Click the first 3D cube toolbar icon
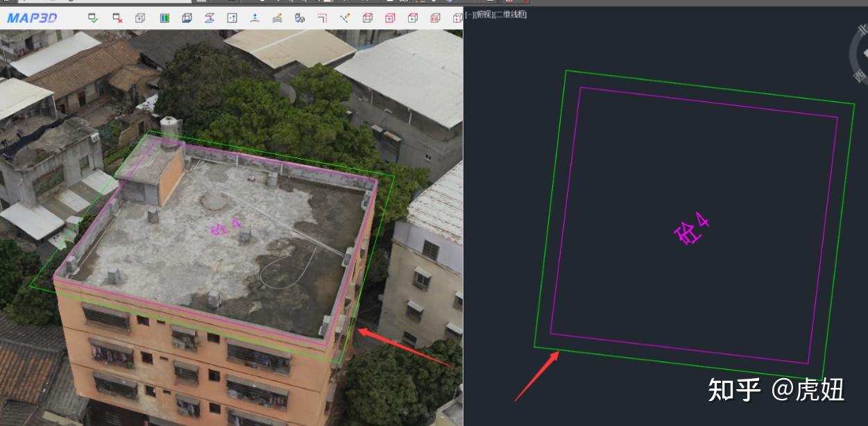Image resolution: width=868 pixels, height=426 pixels. click(141, 17)
